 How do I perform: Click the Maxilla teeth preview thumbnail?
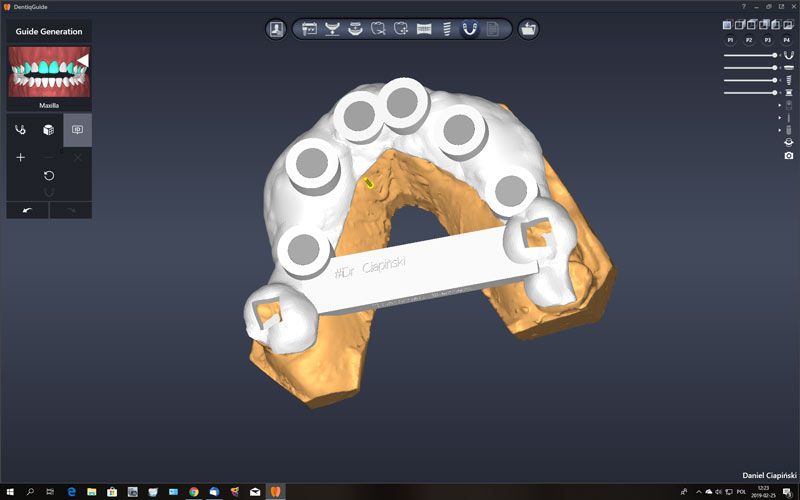click(49, 72)
